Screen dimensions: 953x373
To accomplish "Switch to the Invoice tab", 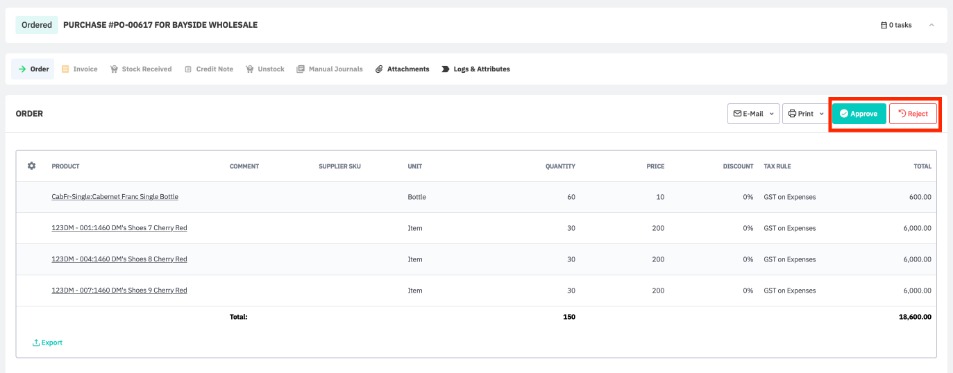I will pos(80,69).
